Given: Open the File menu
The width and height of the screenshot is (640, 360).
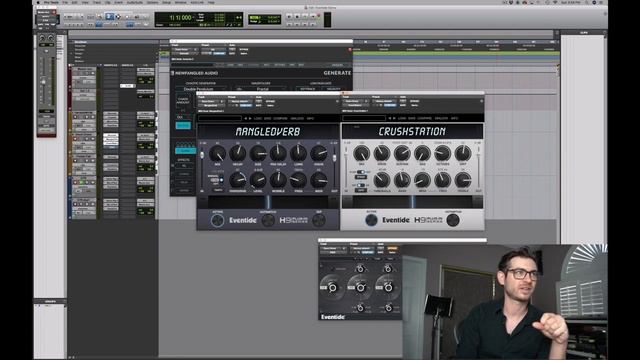Looking at the screenshot, I should pos(65,2).
